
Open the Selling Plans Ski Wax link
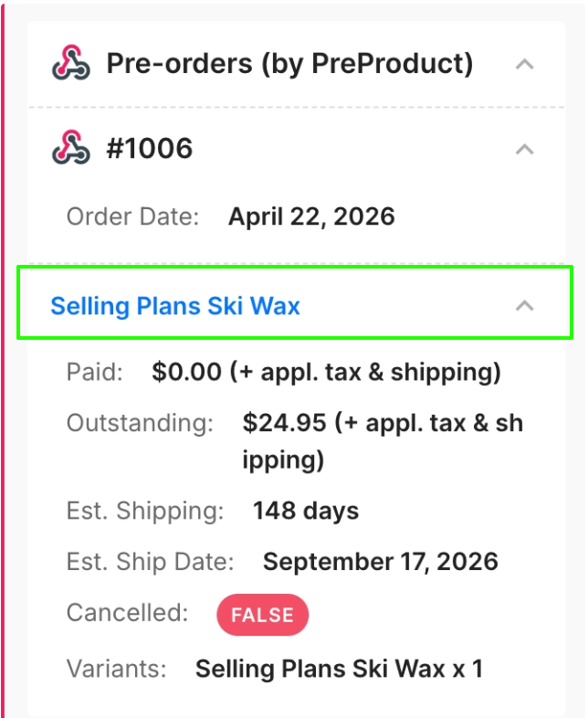tap(175, 306)
